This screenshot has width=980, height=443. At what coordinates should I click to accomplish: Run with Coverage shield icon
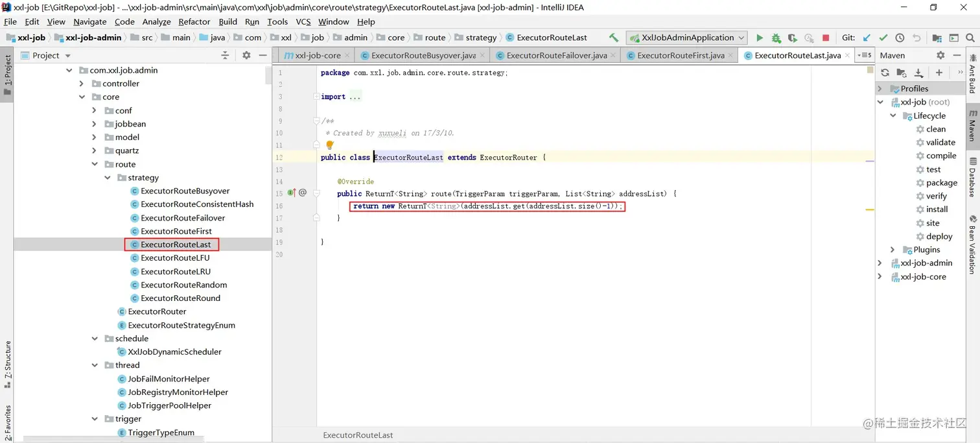pos(792,38)
